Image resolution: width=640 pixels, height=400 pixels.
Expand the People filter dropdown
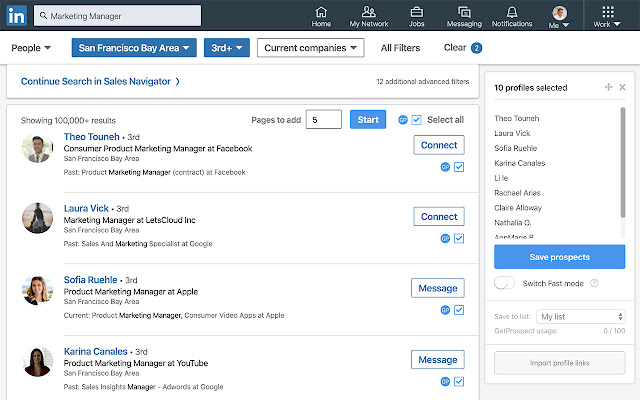pyautogui.click(x=32, y=47)
